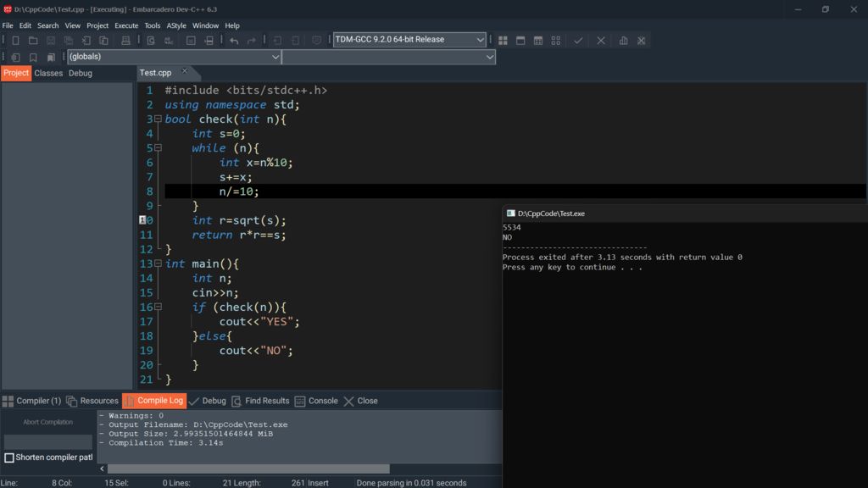Collapse the if block fold on line 16
The height and width of the screenshot is (488, 868).
[x=158, y=307]
